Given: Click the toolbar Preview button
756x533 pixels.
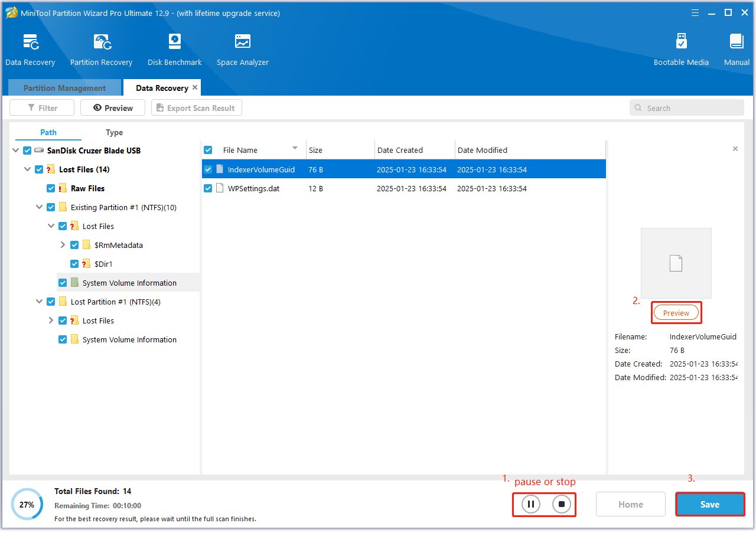Looking at the screenshot, I should point(113,108).
